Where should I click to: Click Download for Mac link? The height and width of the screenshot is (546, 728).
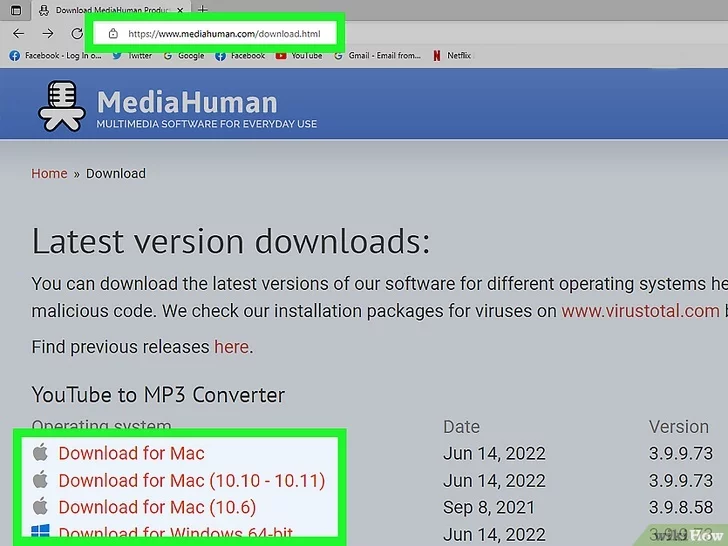131,453
